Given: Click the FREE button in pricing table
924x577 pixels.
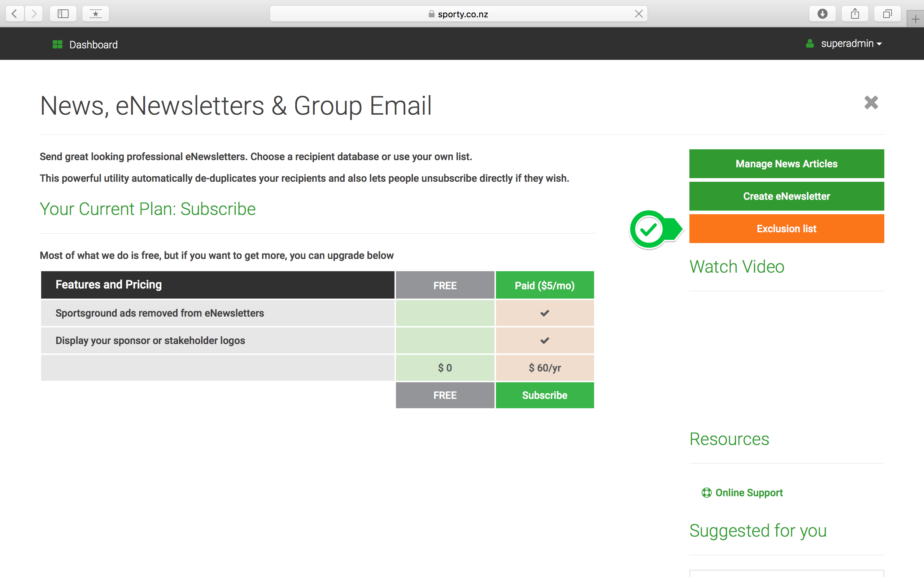Looking at the screenshot, I should (x=444, y=395).
